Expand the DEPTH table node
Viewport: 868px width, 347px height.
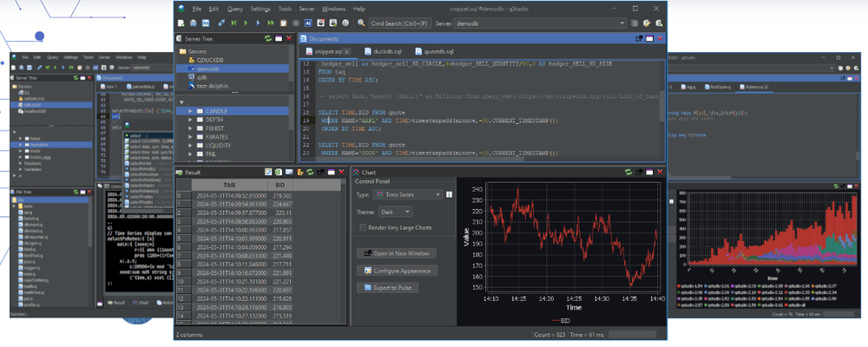point(191,120)
